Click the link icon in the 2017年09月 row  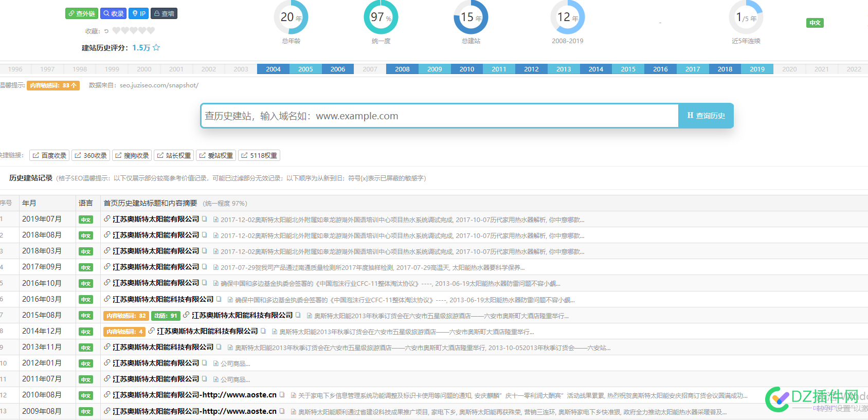(107, 267)
